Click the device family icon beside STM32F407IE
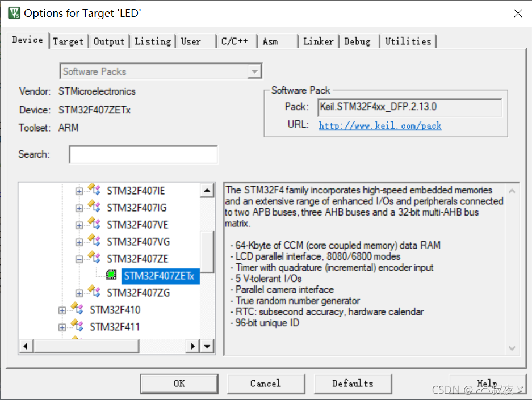The width and height of the screenshot is (532, 400). coord(94,190)
